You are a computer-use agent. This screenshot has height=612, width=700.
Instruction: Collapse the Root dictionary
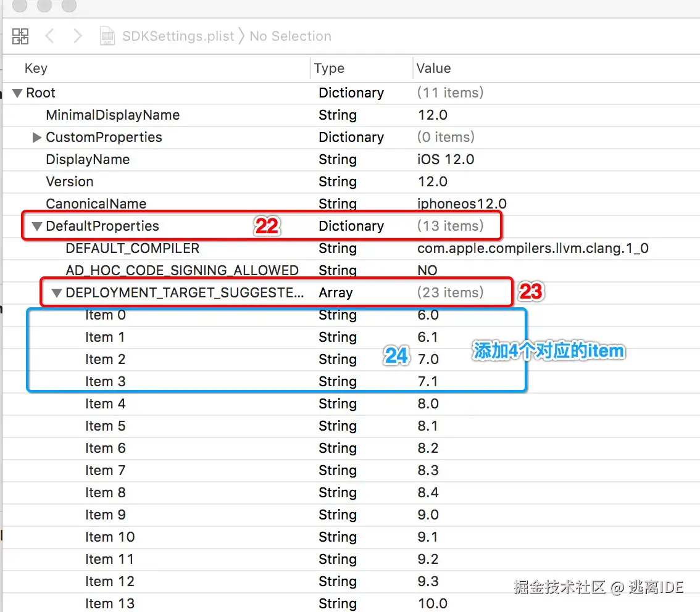(17, 93)
